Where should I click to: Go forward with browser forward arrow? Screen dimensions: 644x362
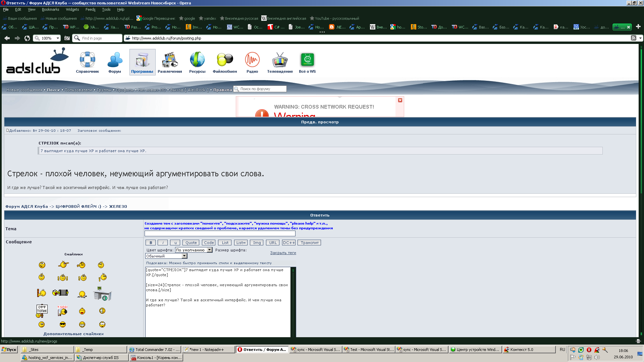tap(17, 38)
